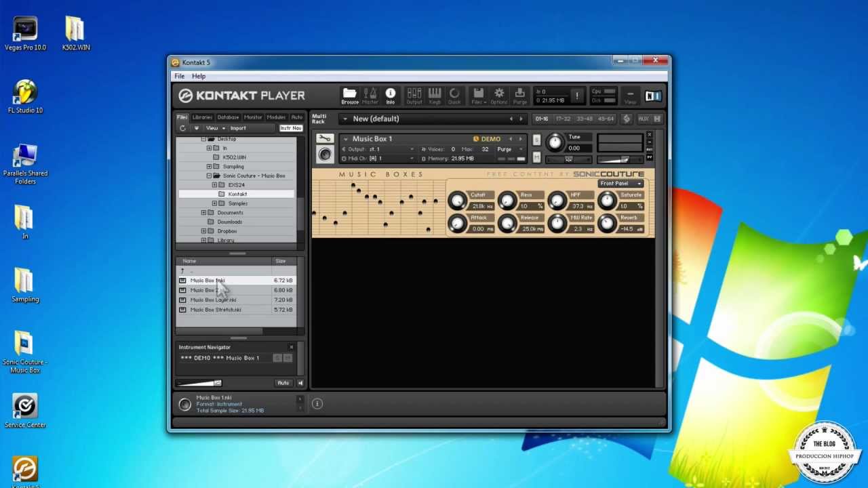This screenshot has height=488, width=868.
Task: Open the File menu
Action: click(x=179, y=76)
